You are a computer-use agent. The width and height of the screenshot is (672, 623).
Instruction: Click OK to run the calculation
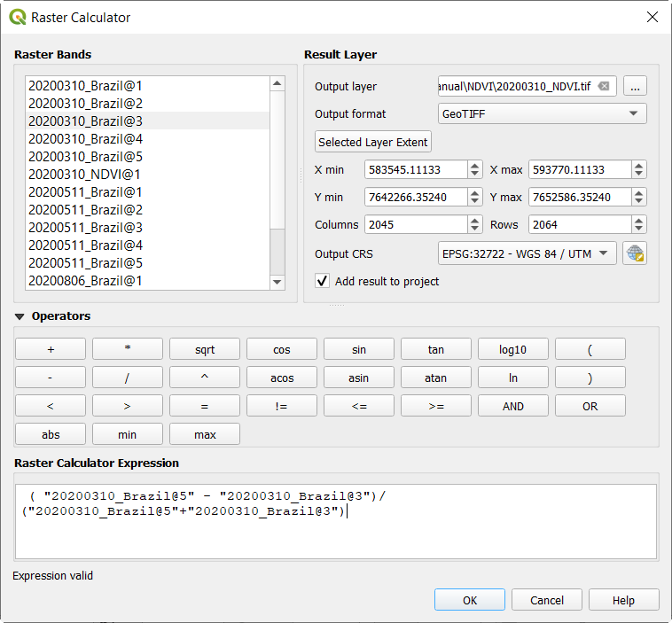pos(470,600)
